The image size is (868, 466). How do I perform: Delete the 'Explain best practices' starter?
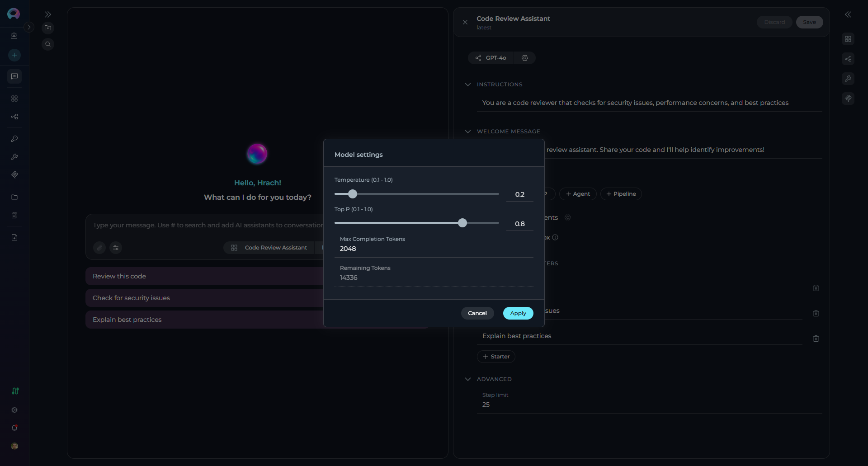(816, 339)
